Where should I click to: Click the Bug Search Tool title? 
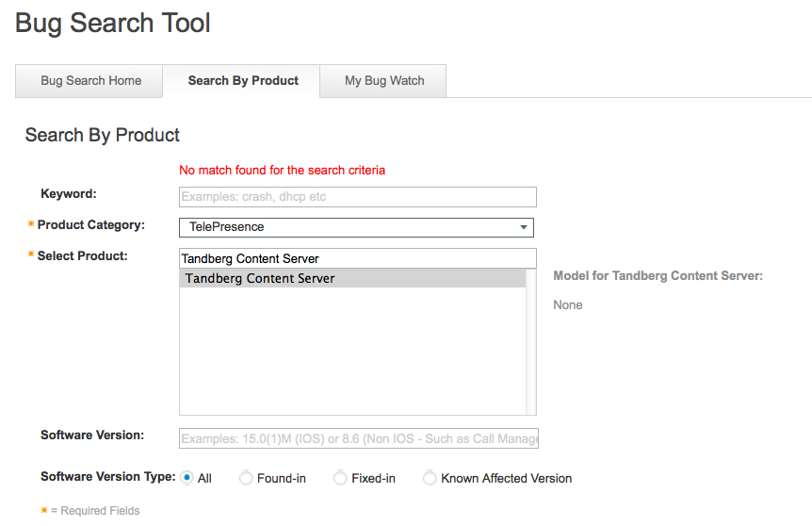point(113,24)
